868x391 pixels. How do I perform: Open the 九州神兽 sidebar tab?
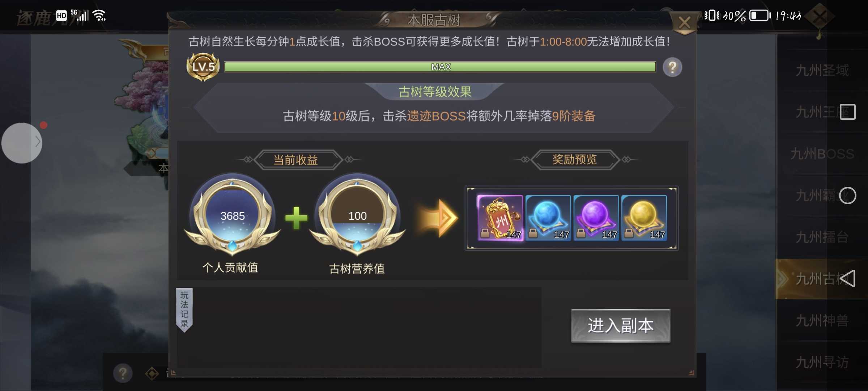click(x=822, y=321)
